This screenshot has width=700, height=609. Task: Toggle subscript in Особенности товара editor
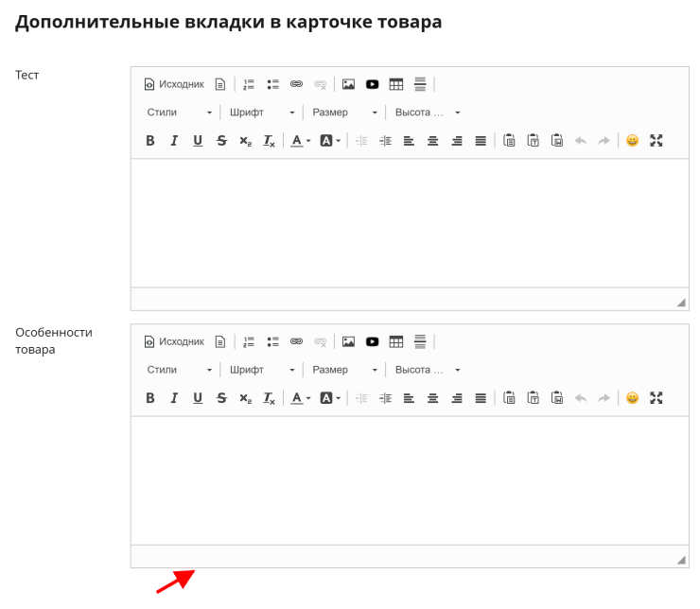[x=246, y=398]
